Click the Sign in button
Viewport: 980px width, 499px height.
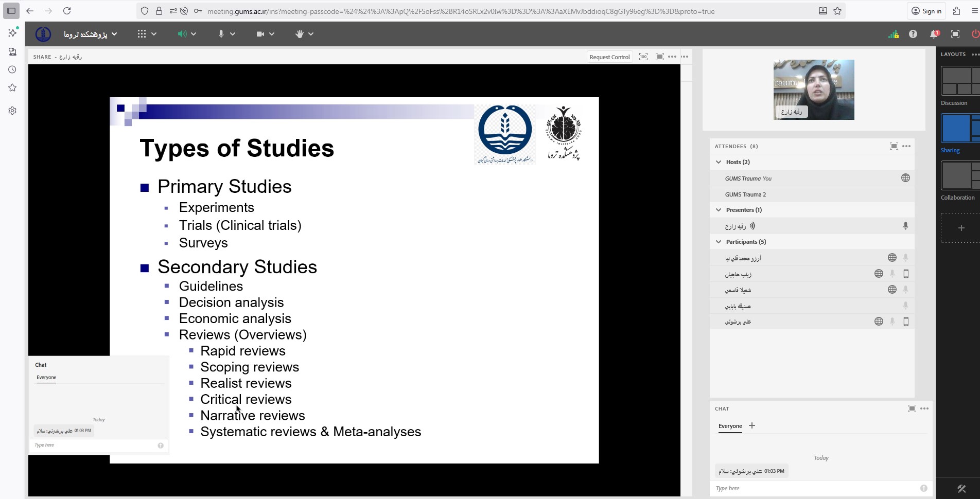926,11
